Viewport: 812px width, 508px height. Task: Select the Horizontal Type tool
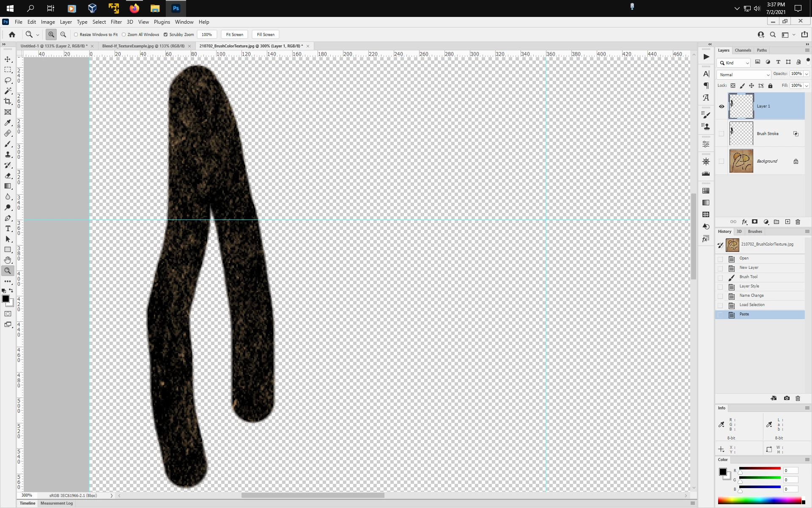8,229
